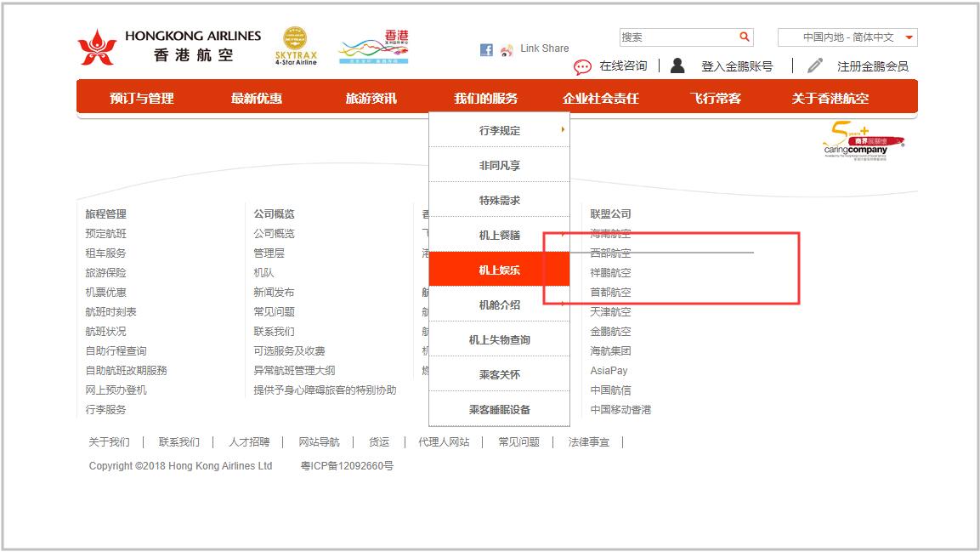
Task: Open the 我们的服务 nav menu
Action: tap(486, 98)
